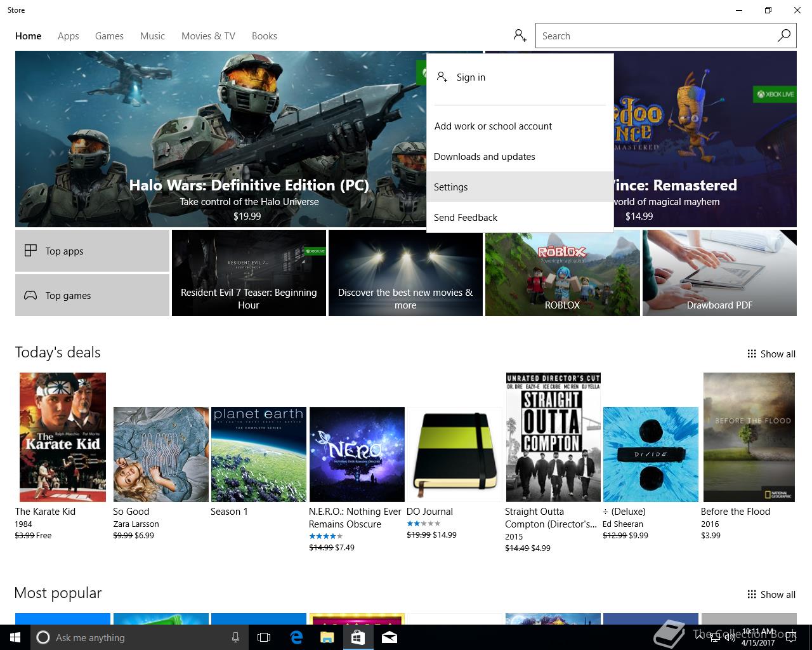
Task: Click the Top games button
Action: click(92, 295)
